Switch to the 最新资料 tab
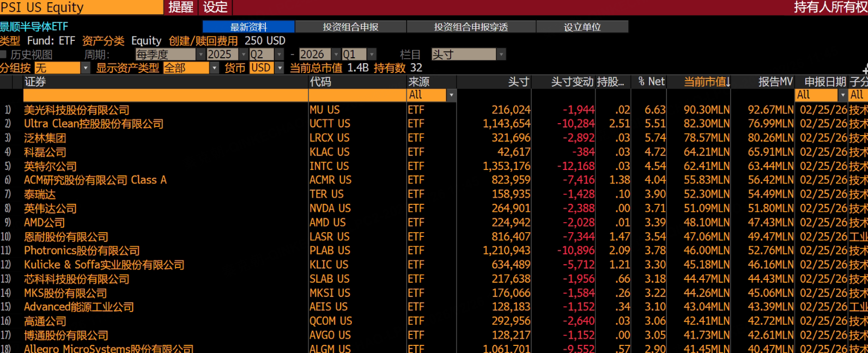The width and height of the screenshot is (868, 353). 248,27
